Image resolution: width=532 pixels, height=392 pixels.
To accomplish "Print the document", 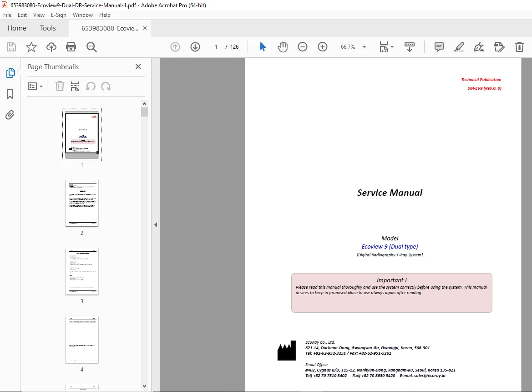I will pyautogui.click(x=71, y=47).
